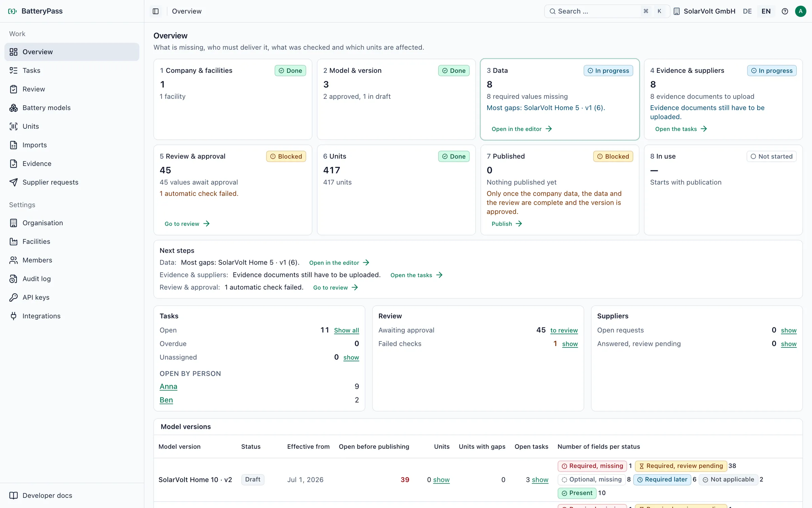The height and width of the screenshot is (508, 812).
Task: Toggle the sidebar panel icon
Action: [x=156, y=11]
